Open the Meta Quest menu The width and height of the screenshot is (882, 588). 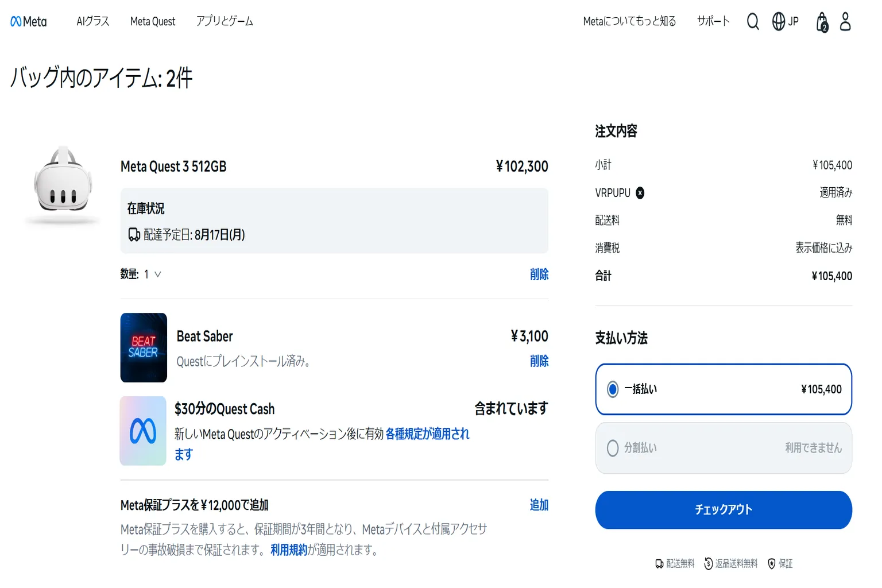pyautogui.click(x=153, y=22)
